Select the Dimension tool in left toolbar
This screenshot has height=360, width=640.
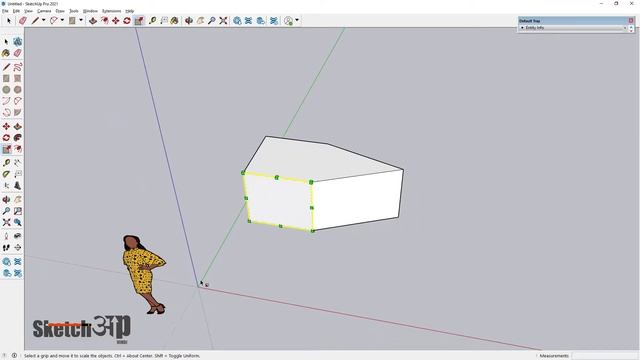(x=18, y=163)
